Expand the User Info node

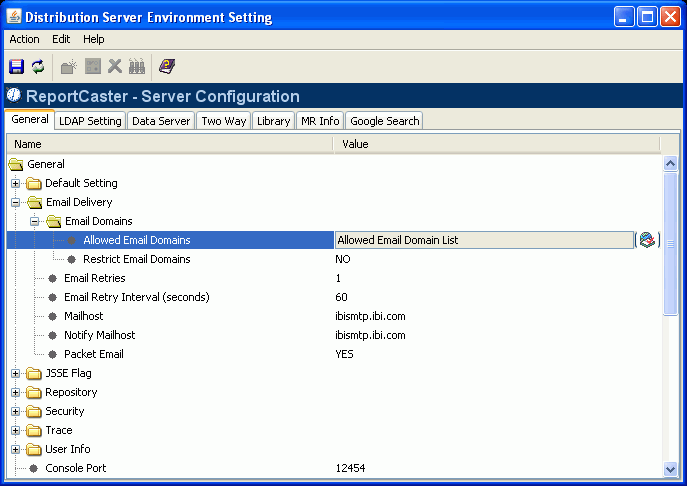pos(15,449)
